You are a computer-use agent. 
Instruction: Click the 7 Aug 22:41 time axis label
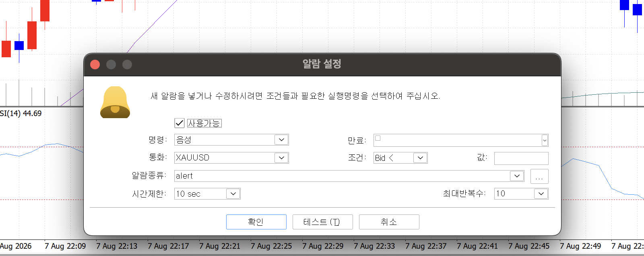click(477, 246)
